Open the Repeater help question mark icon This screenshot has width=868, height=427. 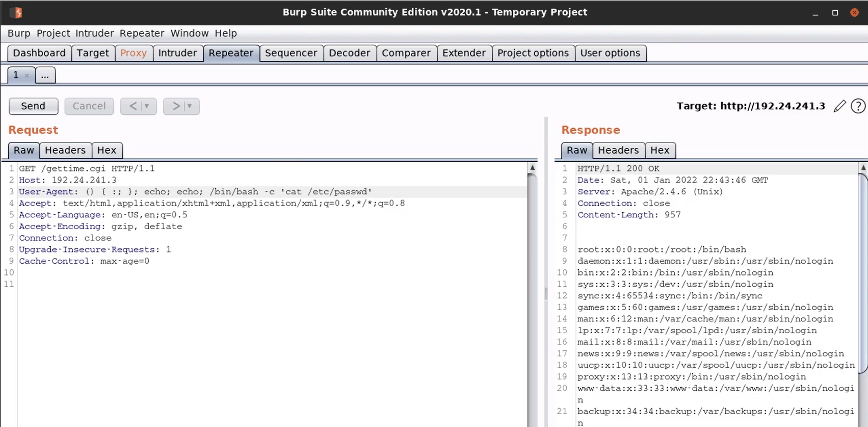click(x=858, y=106)
